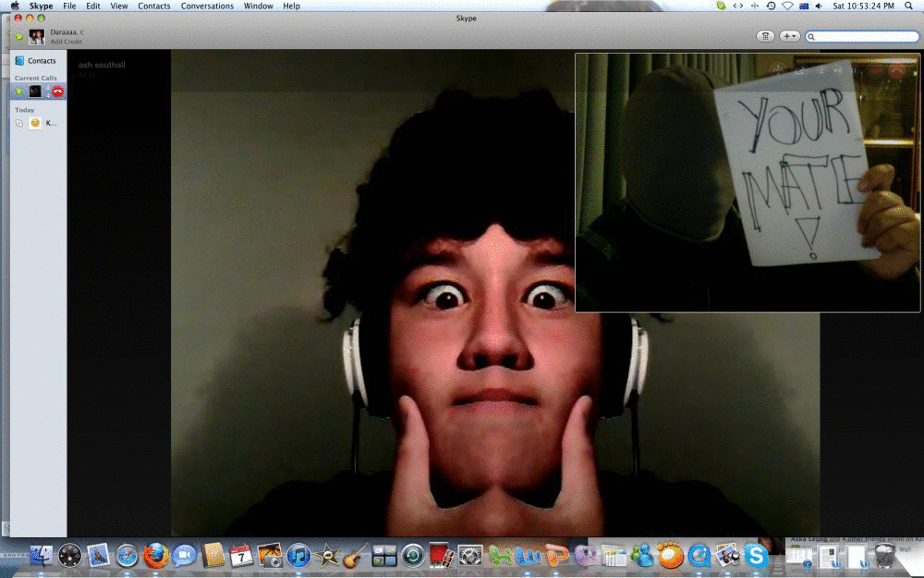Viewport: 924px width, 578px height.
Task: Open the add (+) dropdown menu
Action: 789,36
